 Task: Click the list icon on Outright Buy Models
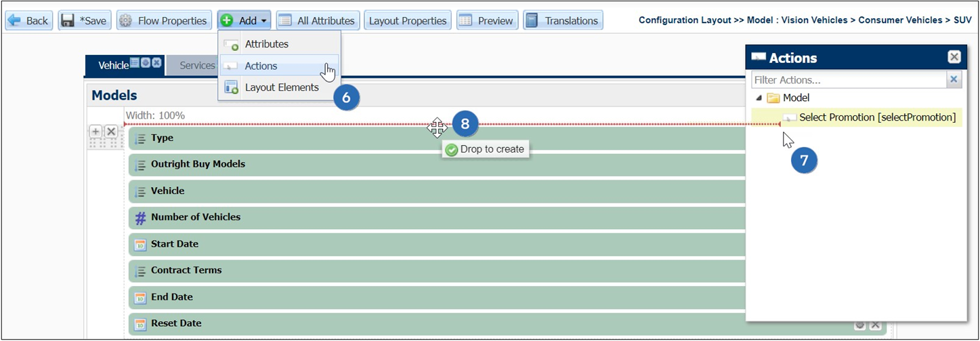(x=140, y=165)
